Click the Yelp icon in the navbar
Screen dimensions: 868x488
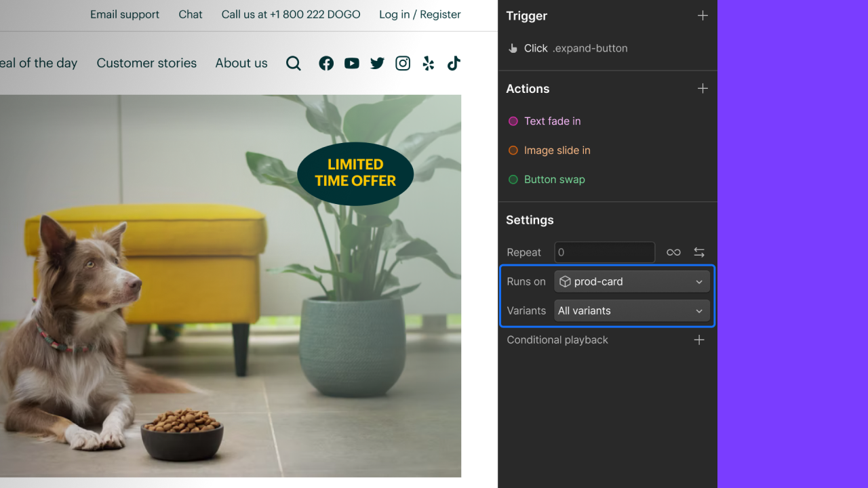tap(428, 63)
